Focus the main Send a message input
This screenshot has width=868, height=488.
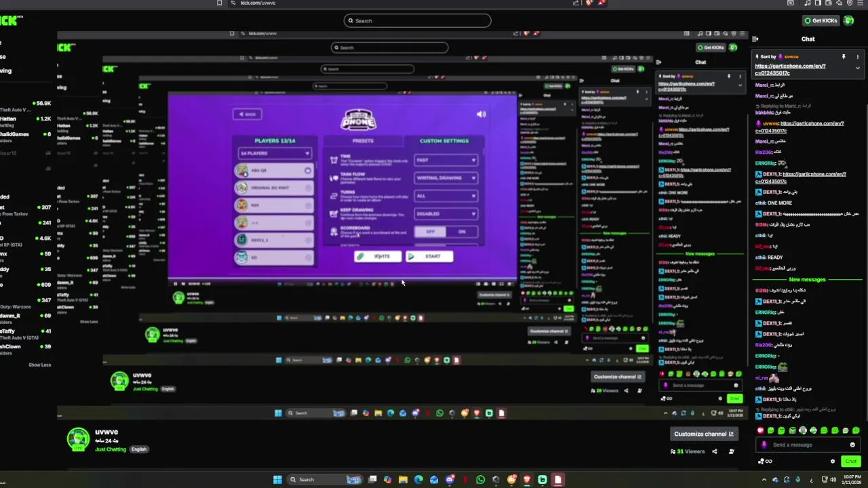pyautogui.click(x=807, y=445)
